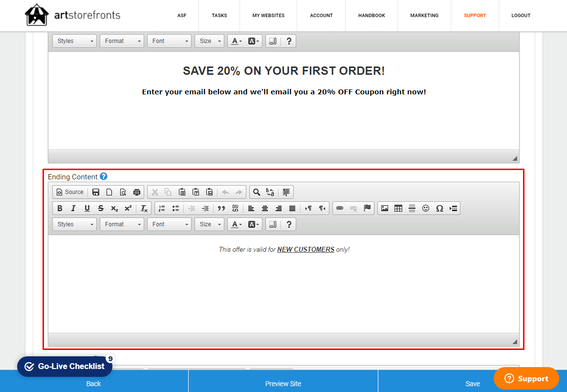The image size is (567, 392).
Task: Click the Select All icon
Action: coord(286,192)
